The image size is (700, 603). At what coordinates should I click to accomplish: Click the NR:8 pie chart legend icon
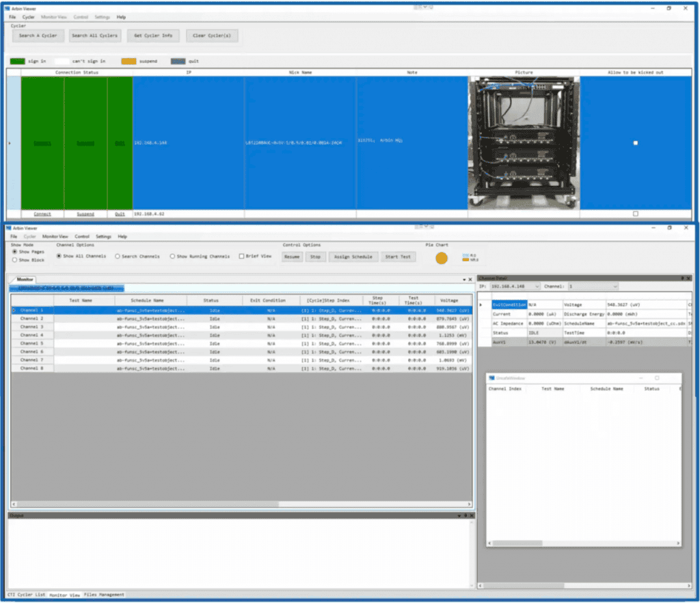coord(465,260)
